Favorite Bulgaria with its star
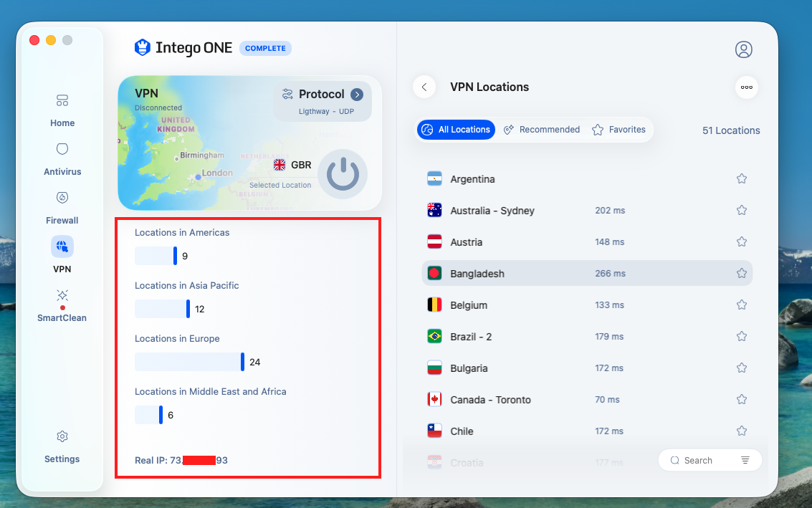812x508 pixels. point(742,368)
